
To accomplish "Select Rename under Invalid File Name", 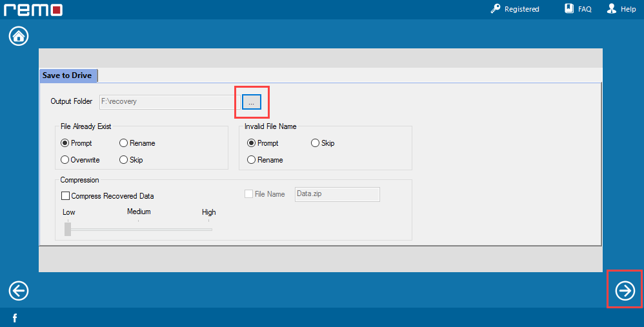I will click(265, 160).
